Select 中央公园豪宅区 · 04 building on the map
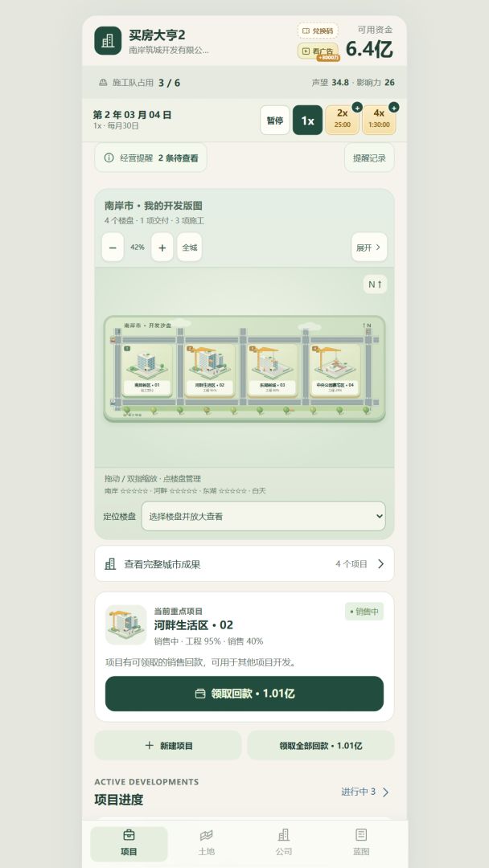 [335, 370]
